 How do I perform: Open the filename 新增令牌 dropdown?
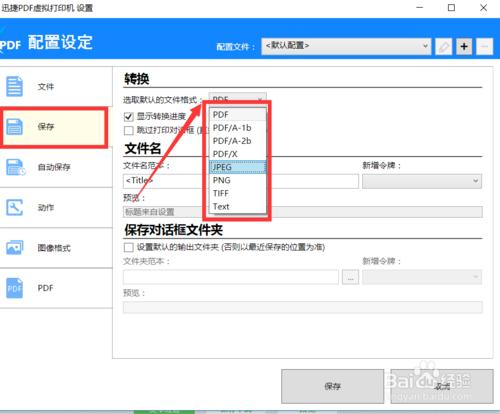(422, 181)
